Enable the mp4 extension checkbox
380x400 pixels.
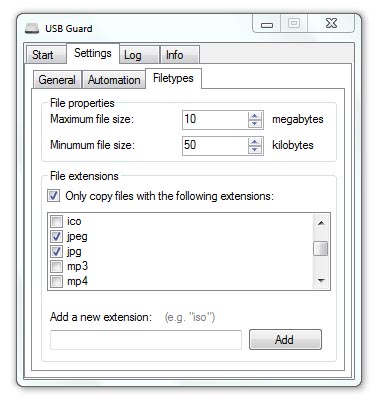point(56,281)
